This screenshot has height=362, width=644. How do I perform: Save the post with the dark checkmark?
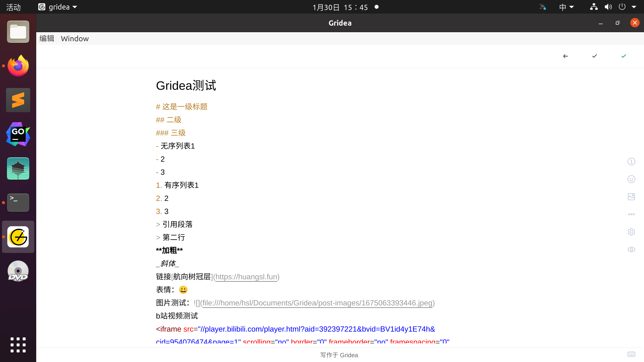click(594, 56)
